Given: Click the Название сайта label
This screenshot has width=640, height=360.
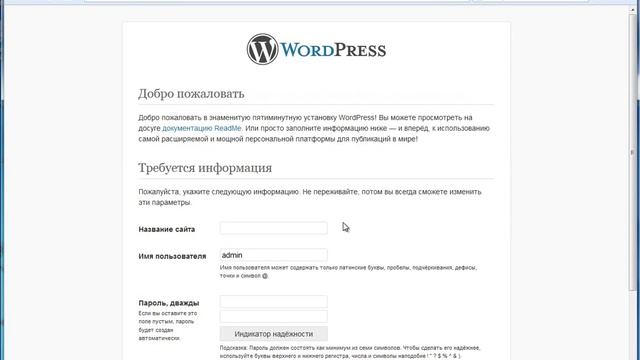Looking at the screenshot, I should pos(167,229).
